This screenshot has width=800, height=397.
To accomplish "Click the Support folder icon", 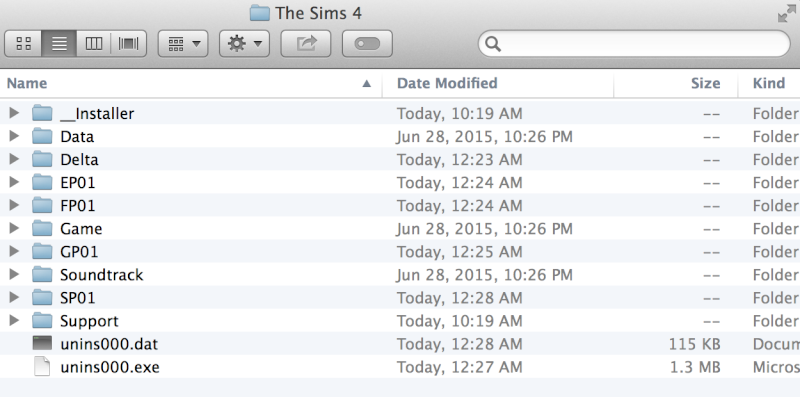I will coord(42,320).
